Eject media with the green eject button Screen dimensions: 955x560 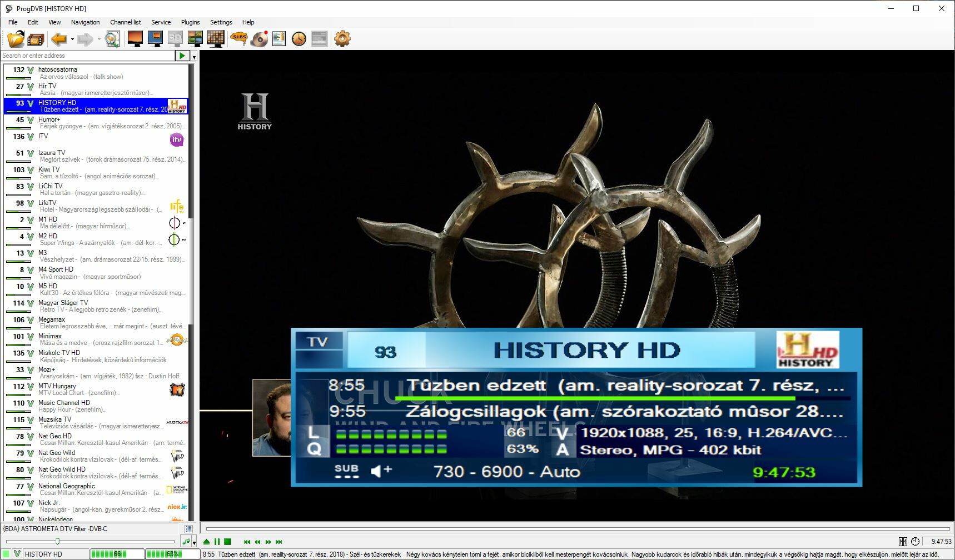pos(207,542)
